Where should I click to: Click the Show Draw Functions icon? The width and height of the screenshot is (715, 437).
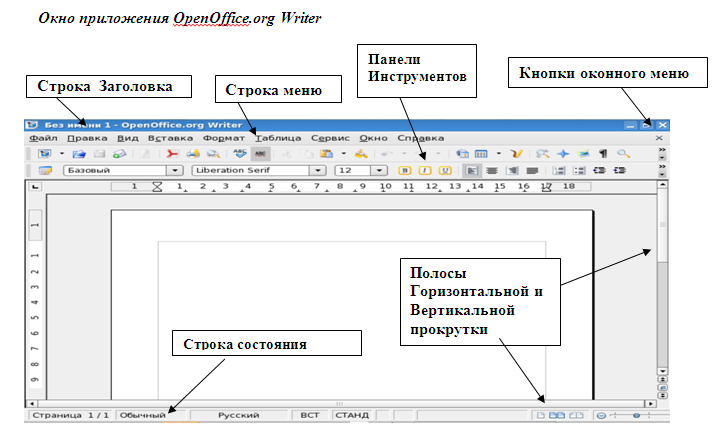[x=517, y=154]
